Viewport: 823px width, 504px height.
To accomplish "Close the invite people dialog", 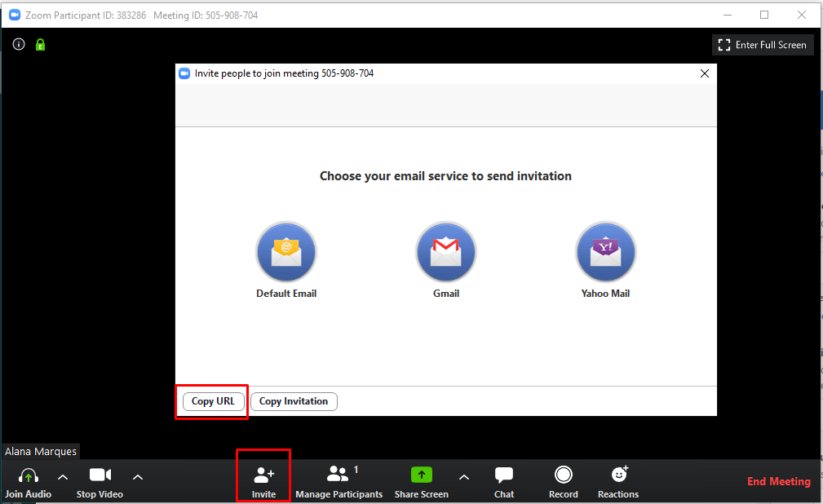I will [x=705, y=73].
